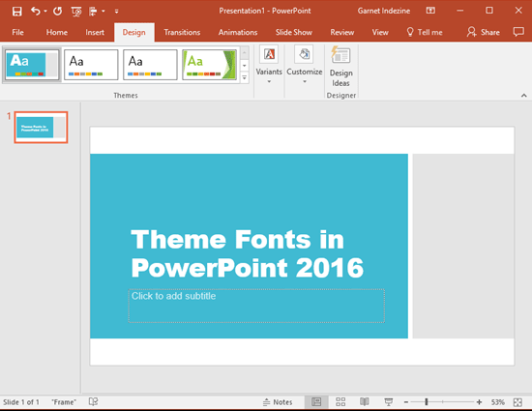
Task: Click the touch/mouse mode icon
Action: coord(93,12)
